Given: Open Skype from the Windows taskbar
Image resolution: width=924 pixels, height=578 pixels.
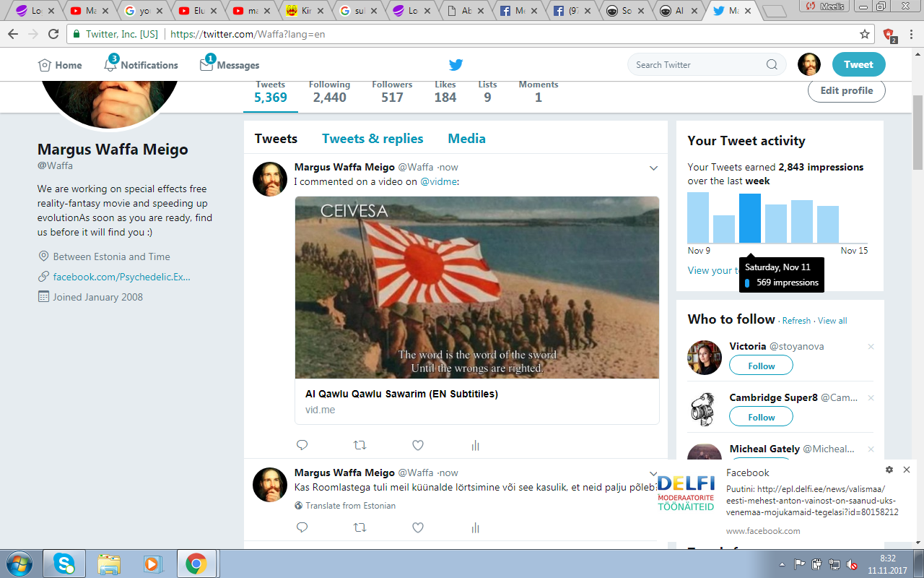Looking at the screenshot, I should tap(64, 563).
